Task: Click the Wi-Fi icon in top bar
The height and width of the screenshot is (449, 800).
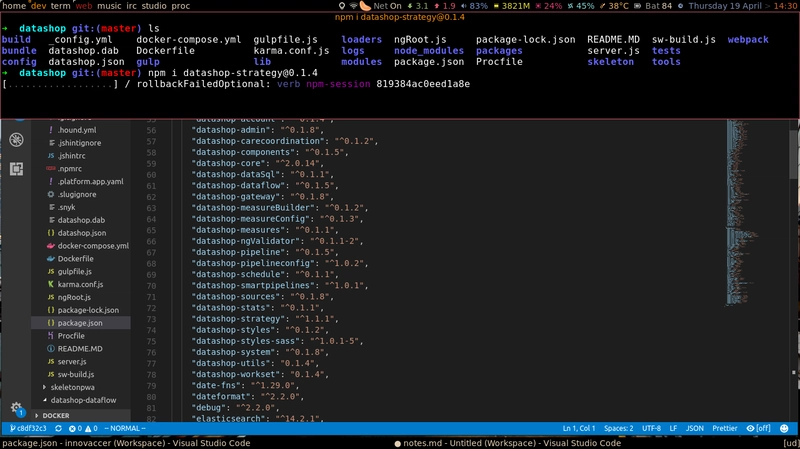Action: (353, 6)
